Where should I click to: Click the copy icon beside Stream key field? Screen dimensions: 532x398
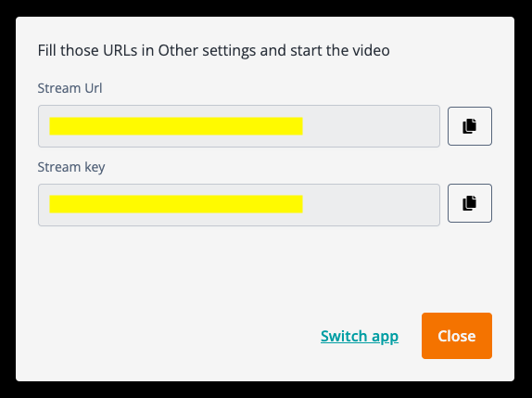point(470,203)
